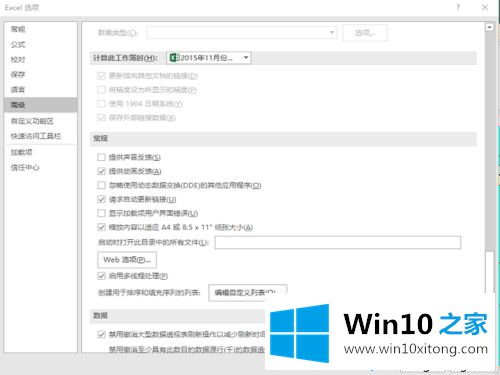Click the 编辑自定义列表 button
The image size is (500, 375).
pos(247,293)
